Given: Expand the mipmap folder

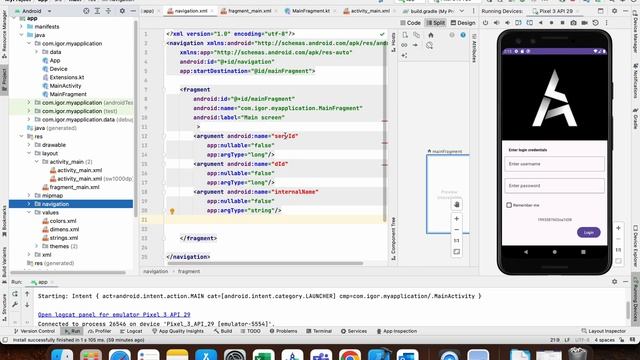Looking at the screenshot, I should click(29, 196).
